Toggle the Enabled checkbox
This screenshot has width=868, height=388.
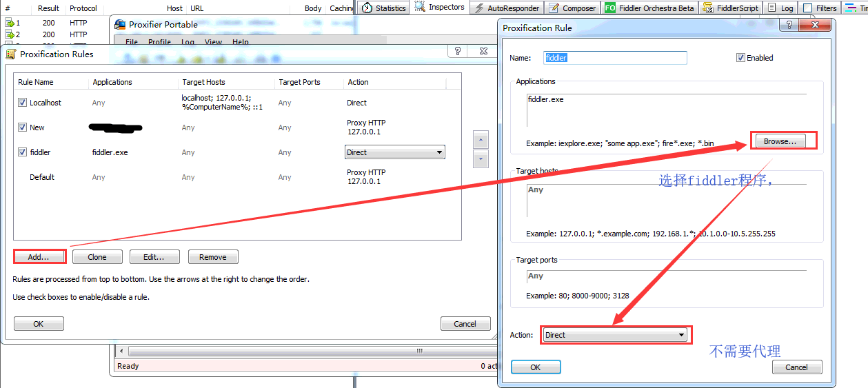point(741,58)
